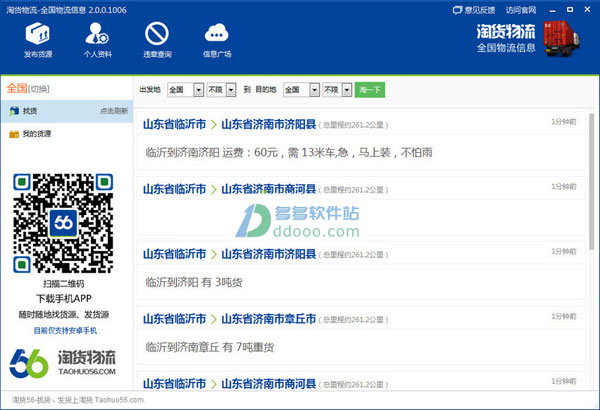Open 违章查询 violation lookup icon

click(x=155, y=35)
